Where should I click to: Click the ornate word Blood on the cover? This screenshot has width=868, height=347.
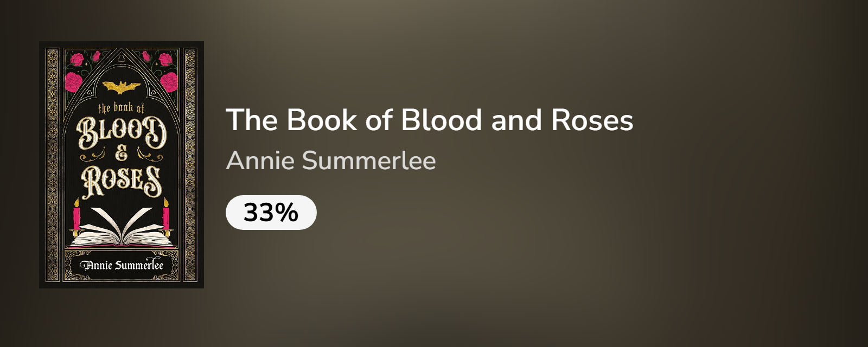pyautogui.click(x=122, y=133)
